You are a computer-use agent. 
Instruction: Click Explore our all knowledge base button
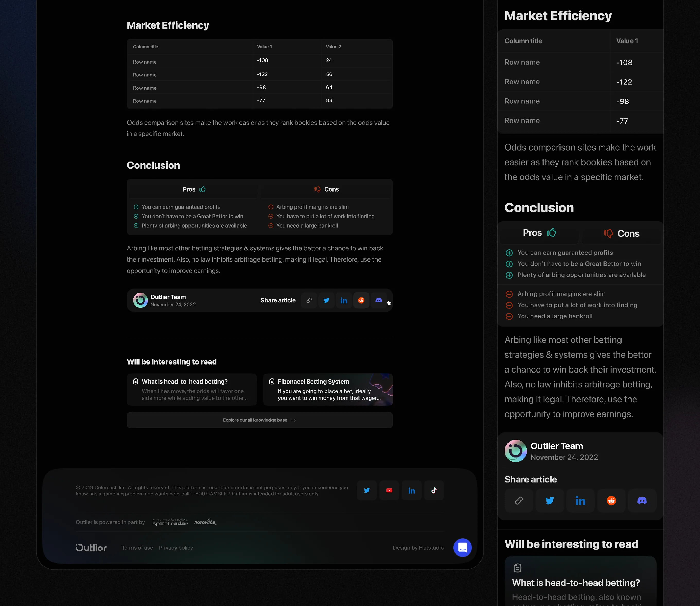click(260, 420)
